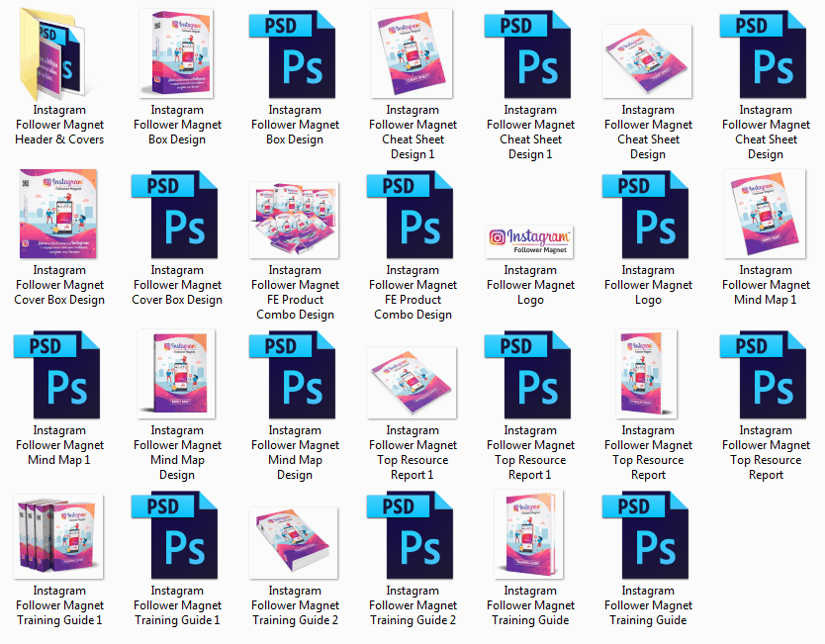
Task: Select the Mind Map 1 image preview
Action: point(765,214)
